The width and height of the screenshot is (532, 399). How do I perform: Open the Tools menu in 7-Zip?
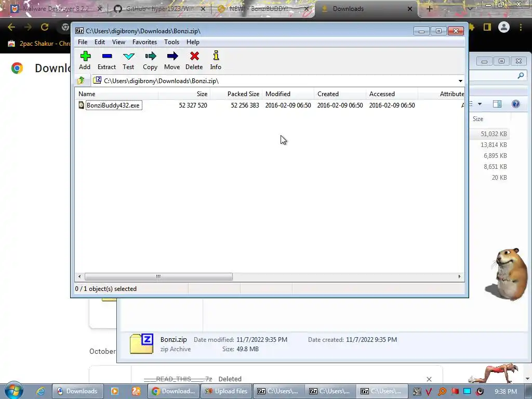171,42
